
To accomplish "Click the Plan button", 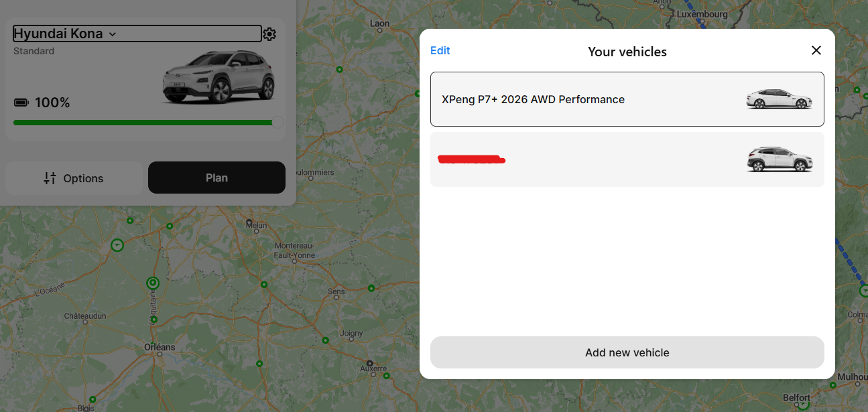I will [216, 178].
